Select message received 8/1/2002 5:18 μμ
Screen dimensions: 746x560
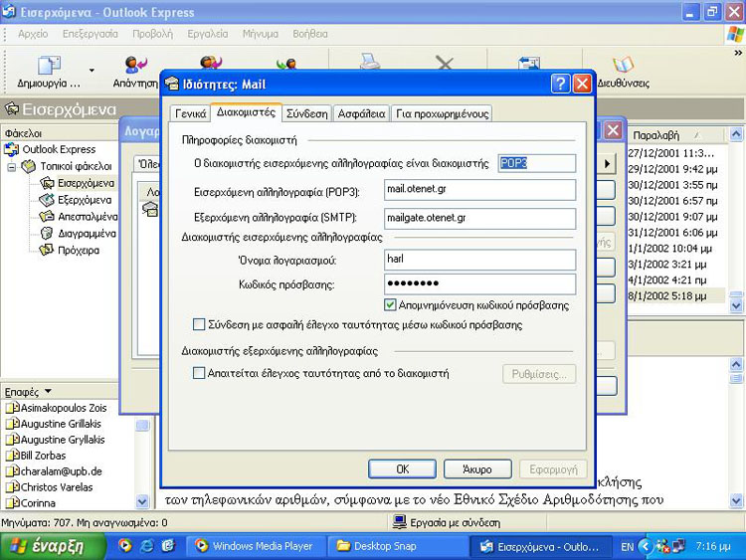click(676, 296)
